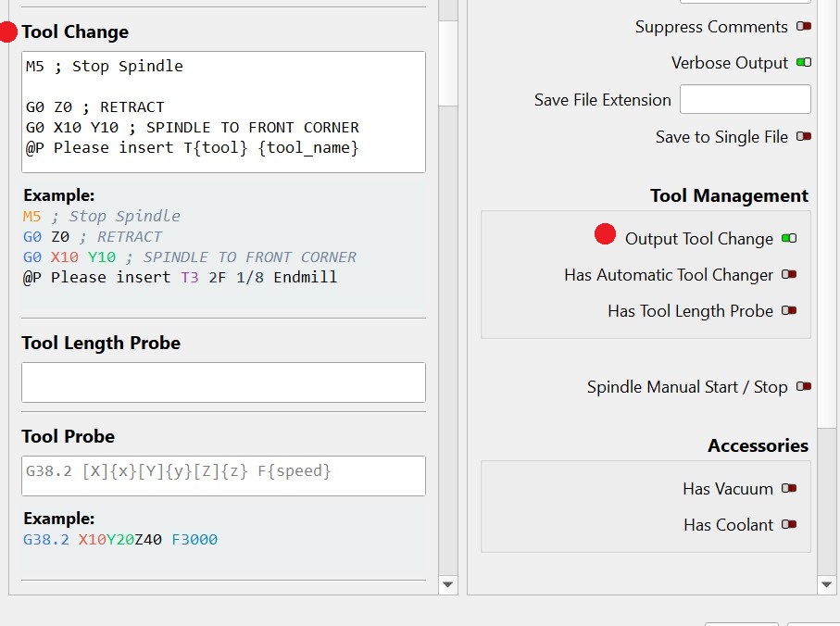Enable Has Automatic Tool Changer
Screen dimensions: 840x626
789,275
